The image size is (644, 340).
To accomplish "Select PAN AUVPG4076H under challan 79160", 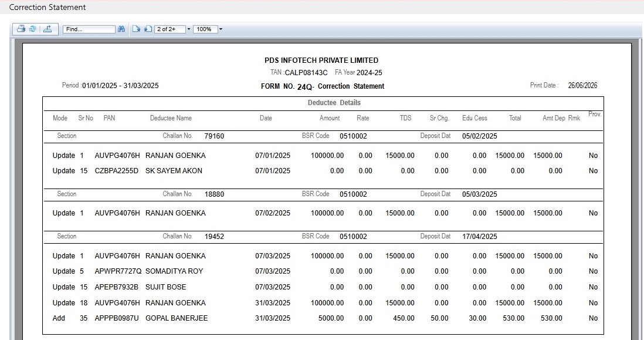I will (117, 156).
